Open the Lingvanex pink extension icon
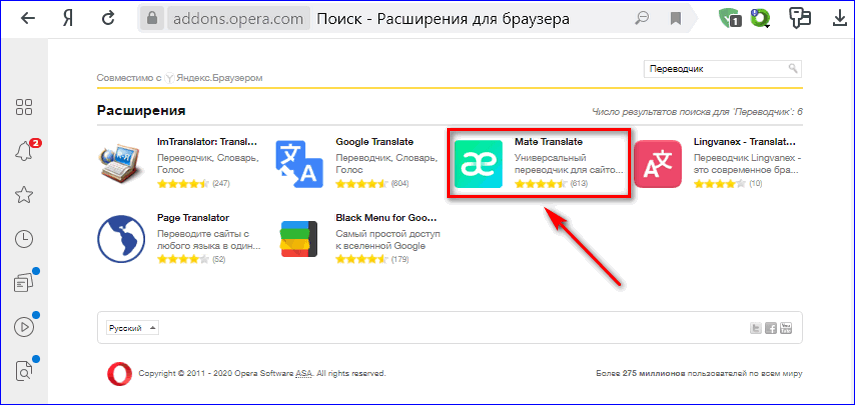 point(658,164)
